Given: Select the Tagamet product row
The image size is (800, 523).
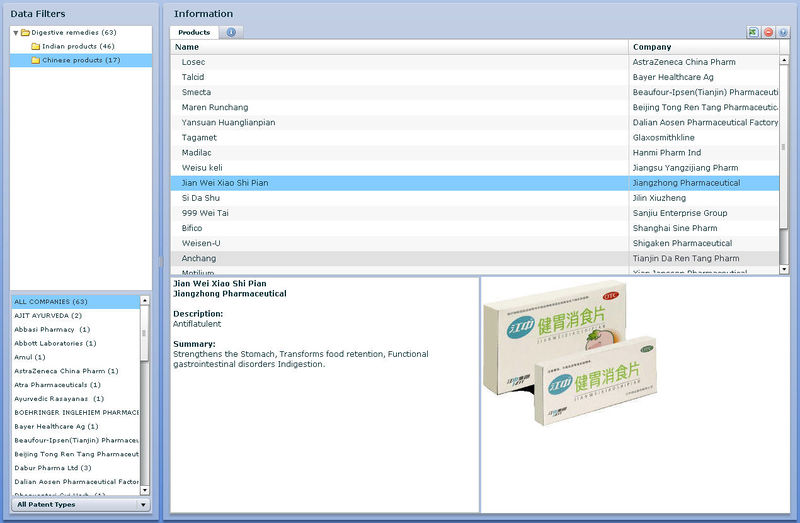Looking at the screenshot, I should pos(200,138).
